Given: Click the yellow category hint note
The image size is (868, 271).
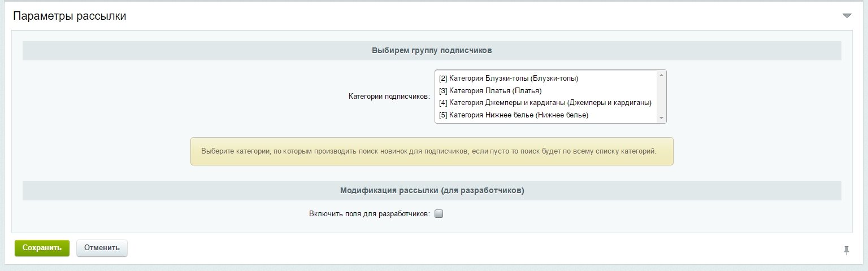Looking at the screenshot, I should pyautogui.click(x=432, y=151).
